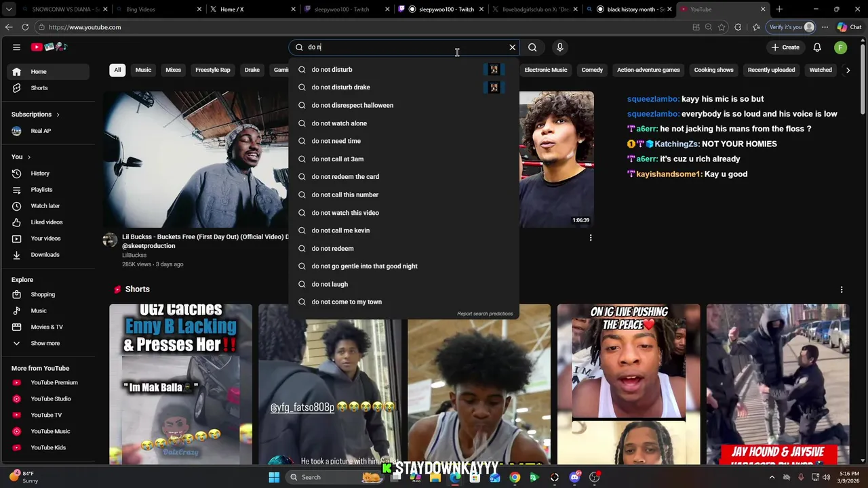Add page to favorites star

722,27
